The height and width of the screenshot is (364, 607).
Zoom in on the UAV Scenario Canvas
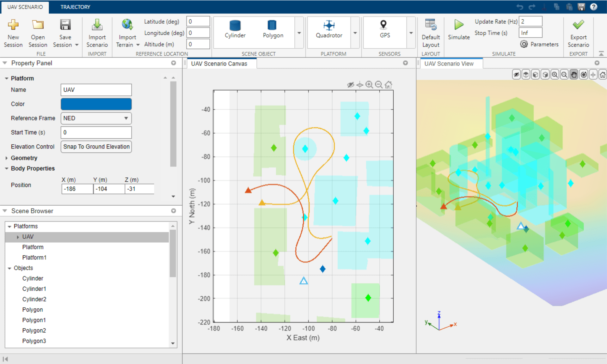tap(369, 84)
